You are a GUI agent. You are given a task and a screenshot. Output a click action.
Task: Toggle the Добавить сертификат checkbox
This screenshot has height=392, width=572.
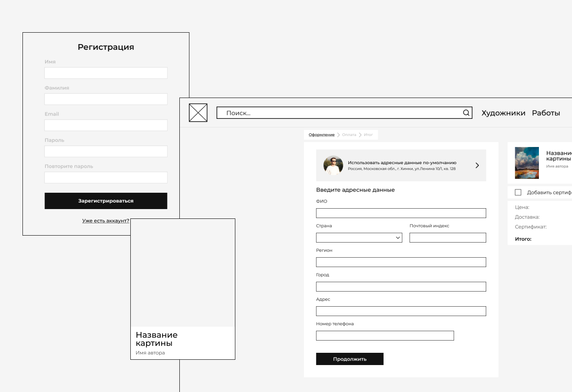(x=518, y=192)
